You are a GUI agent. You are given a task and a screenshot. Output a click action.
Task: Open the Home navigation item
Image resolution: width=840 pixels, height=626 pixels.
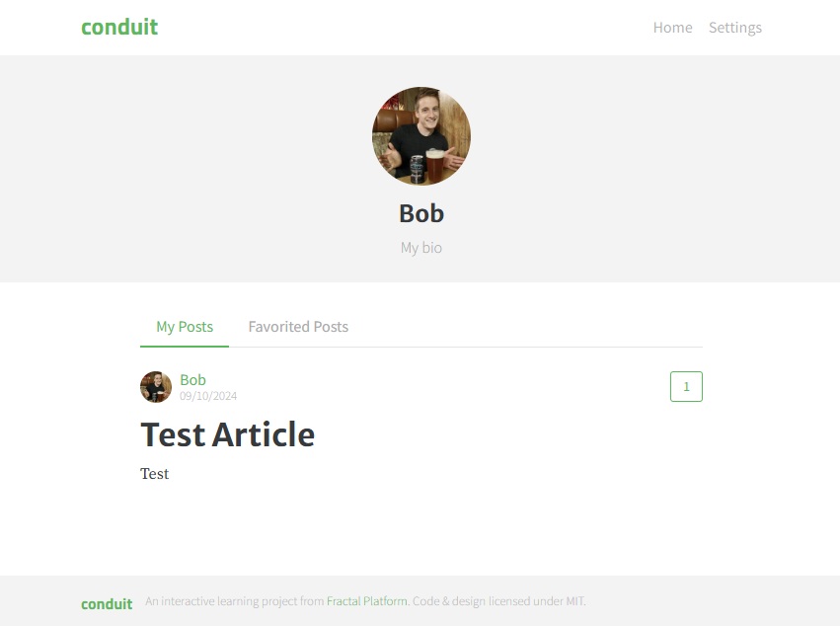tap(672, 27)
